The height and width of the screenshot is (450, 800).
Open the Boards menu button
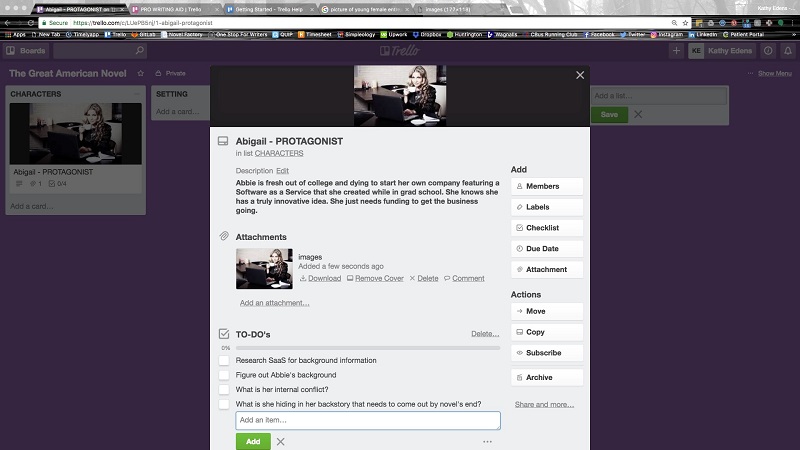tap(26, 51)
